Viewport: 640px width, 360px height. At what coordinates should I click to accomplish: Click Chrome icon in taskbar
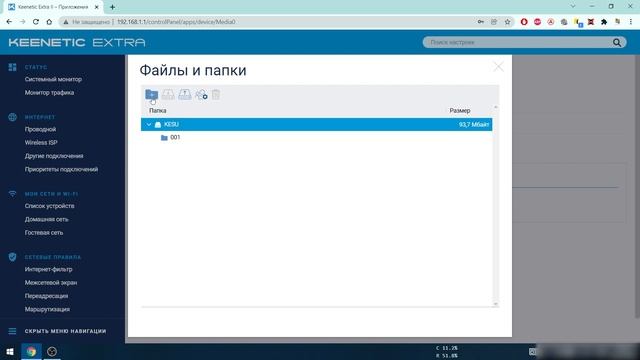tap(31, 351)
